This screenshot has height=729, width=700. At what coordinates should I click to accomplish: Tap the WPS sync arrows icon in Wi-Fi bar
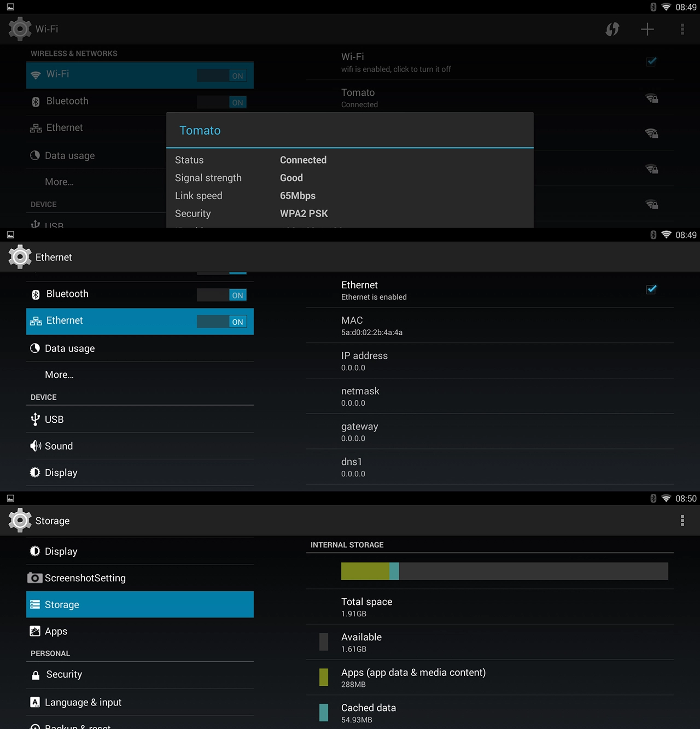coord(612,29)
